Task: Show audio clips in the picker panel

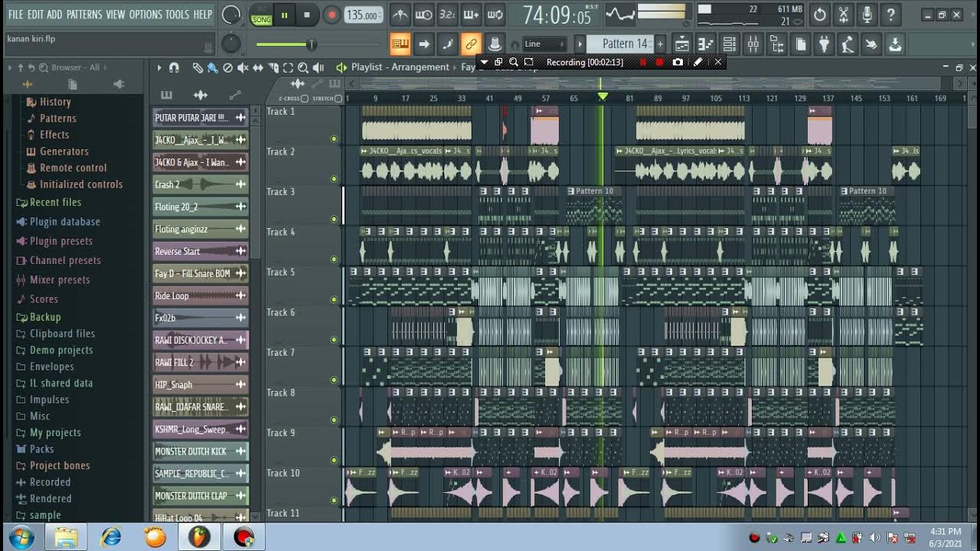Action: (201, 95)
